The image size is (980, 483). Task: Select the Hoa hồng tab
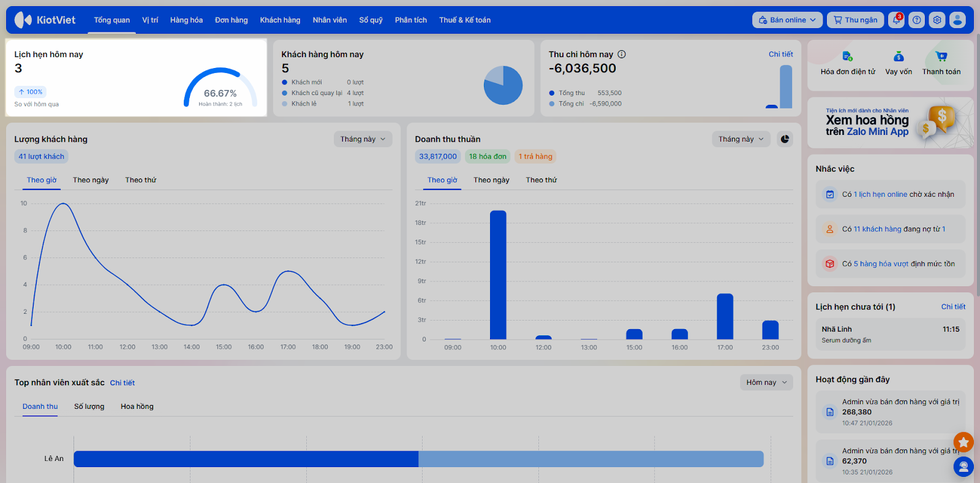(x=137, y=406)
